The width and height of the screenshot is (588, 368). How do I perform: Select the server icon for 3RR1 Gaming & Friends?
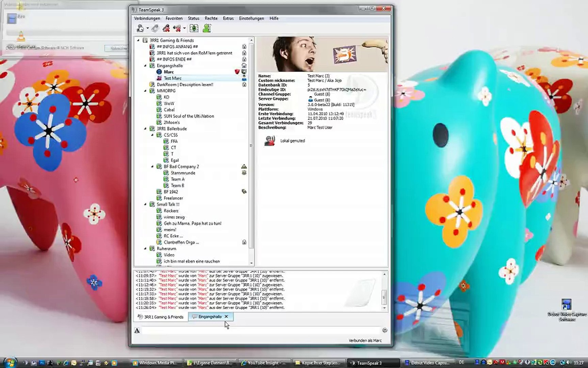pos(145,40)
